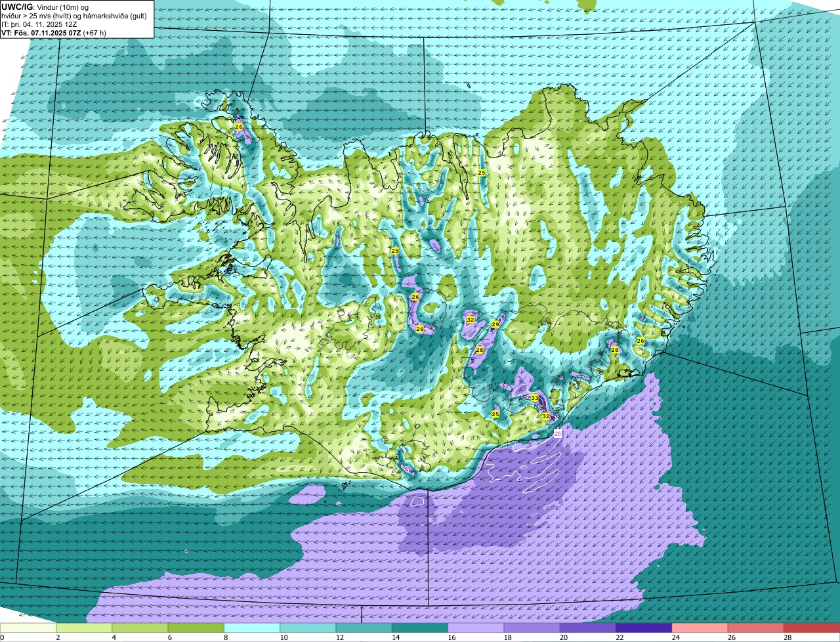Click the 26–28 m/s salmon legend swatch
Viewport: 840px width, 642px height.
pyautogui.click(x=756, y=628)
